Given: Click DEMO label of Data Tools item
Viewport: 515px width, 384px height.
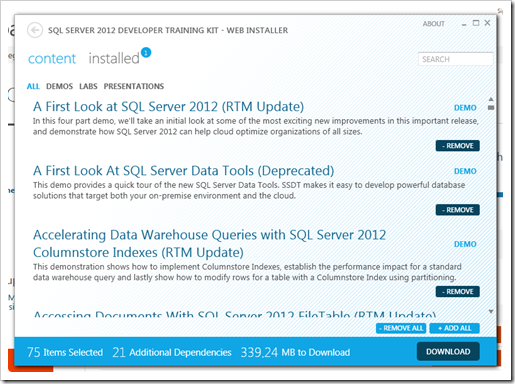Looking at the screenshot, I should (x=465, y=171).
